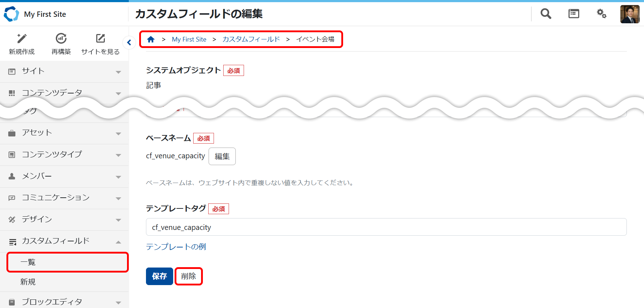Click the 再構築 rebuild icon
Viewport: 644px width, 308px height.
[x=61, y=39]
